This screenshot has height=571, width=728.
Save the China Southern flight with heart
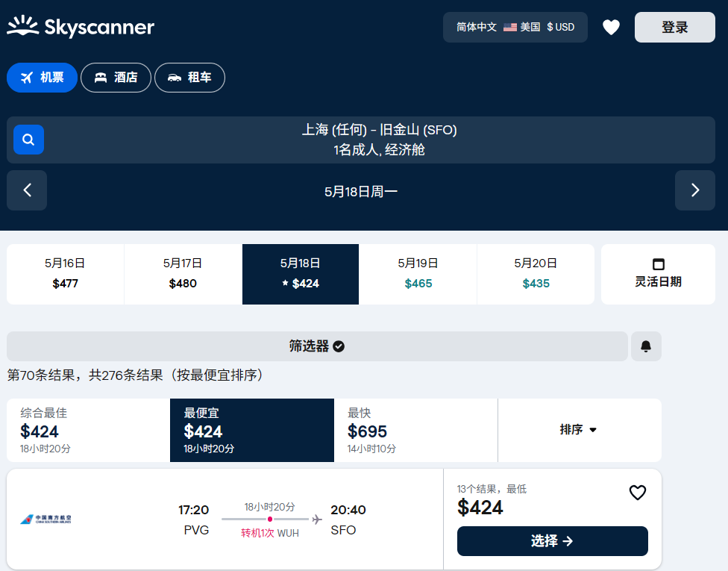click(x=637, y=493)
